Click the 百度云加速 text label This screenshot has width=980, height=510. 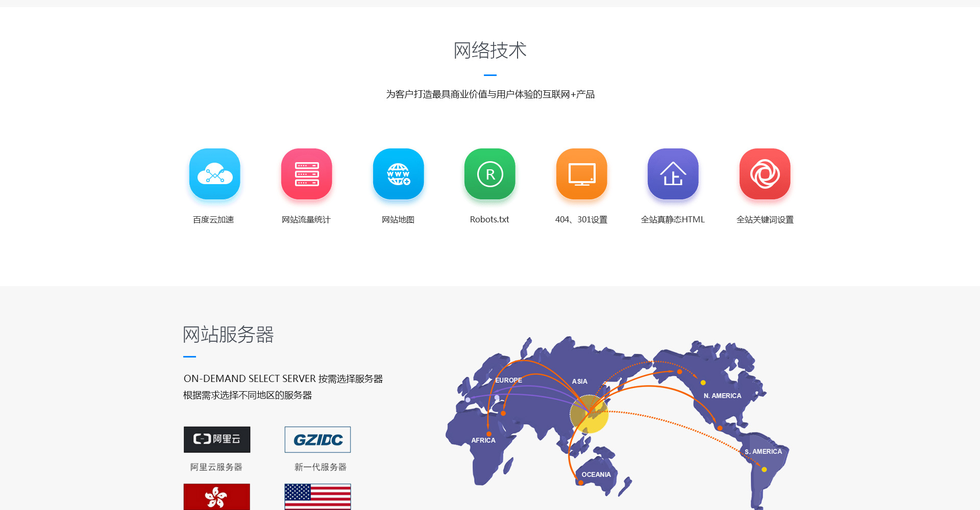tap(213, 220)
